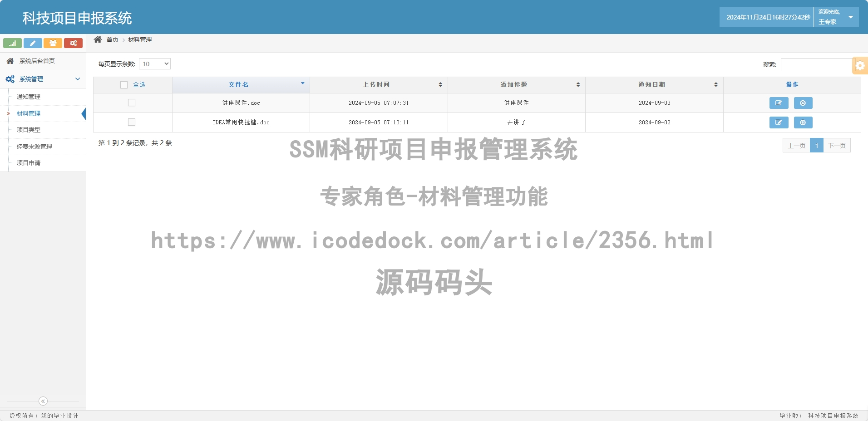Image resolution: width=868 pixels, height=421 pixels.
Task: Open 系统后台首页 menu item
Action: point(43,61)
